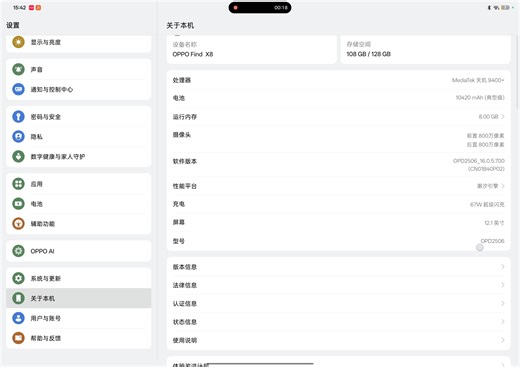Image resolution: width=520 pixels, height=367 pixels.
Task: Tap screen size value 12.1 英寸
Action: tap(494, 222)
